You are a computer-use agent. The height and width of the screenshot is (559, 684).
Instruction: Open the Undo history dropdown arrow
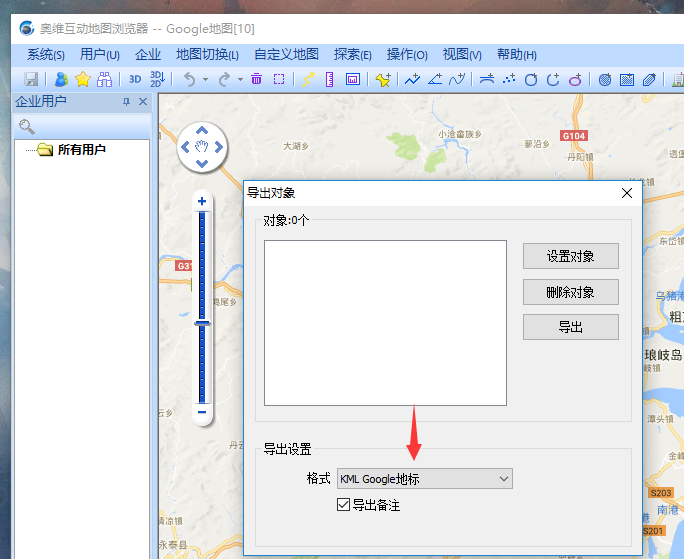tap(205, 80)
